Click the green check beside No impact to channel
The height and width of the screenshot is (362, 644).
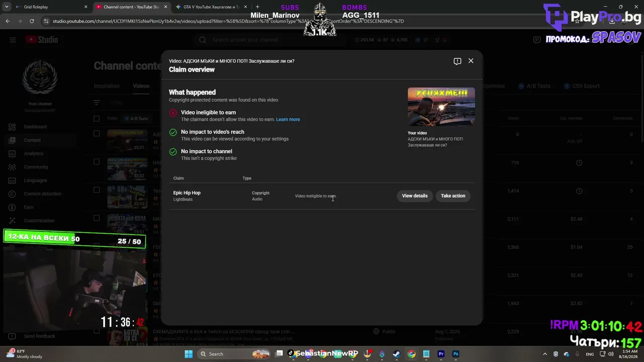pyautogui.click(x=173, y=152)
